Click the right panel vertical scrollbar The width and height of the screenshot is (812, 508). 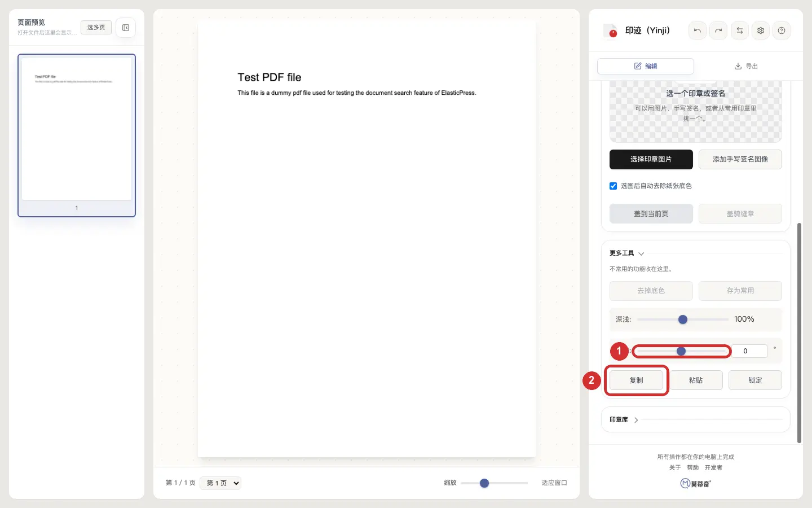(799, 333)
